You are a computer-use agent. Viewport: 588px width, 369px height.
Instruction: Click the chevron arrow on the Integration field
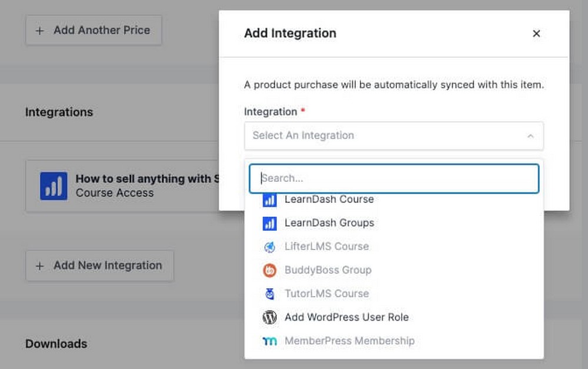click(530, 136)
